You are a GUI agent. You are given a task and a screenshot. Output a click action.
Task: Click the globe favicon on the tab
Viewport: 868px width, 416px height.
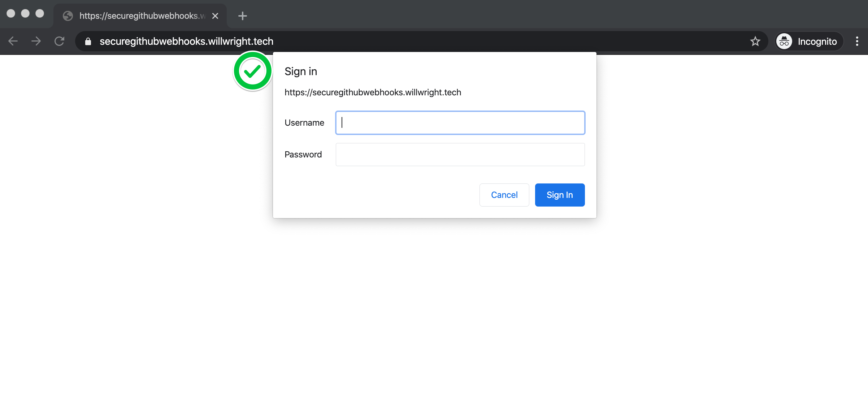68,16
